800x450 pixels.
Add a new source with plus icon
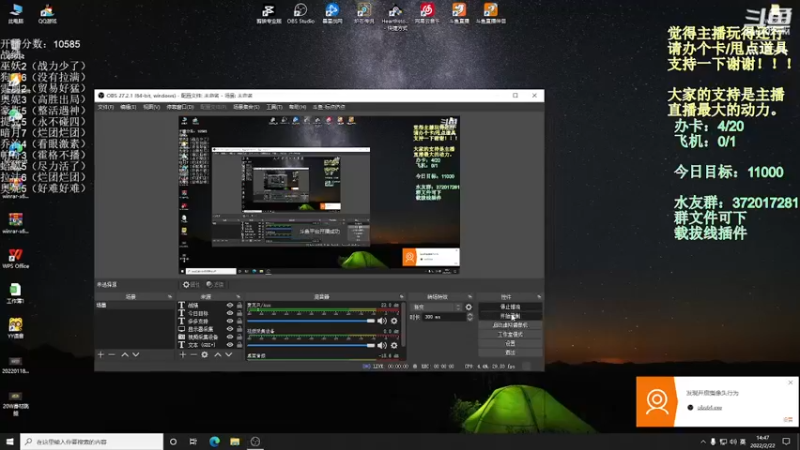(183, 355)
